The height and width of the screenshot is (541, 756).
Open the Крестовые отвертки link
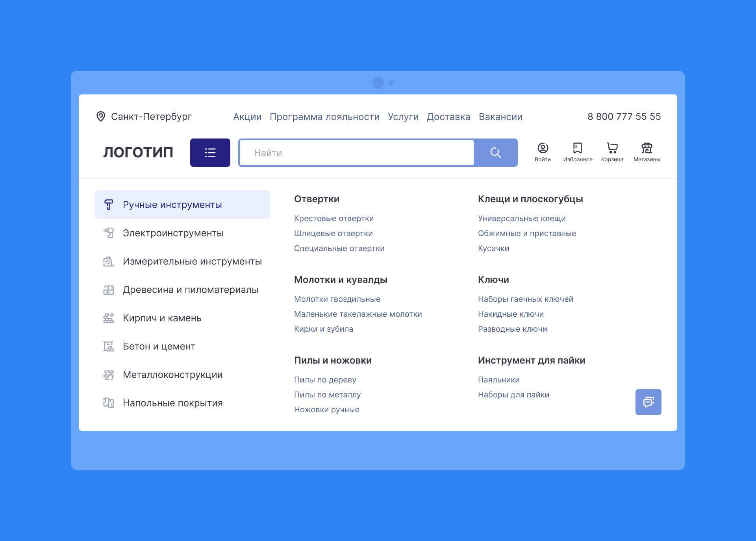point(334,218)
